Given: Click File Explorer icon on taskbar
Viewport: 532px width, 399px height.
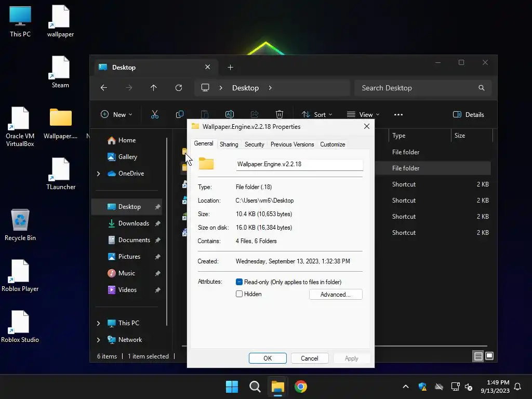Looking at the screenshot, I should click(277, 387).
